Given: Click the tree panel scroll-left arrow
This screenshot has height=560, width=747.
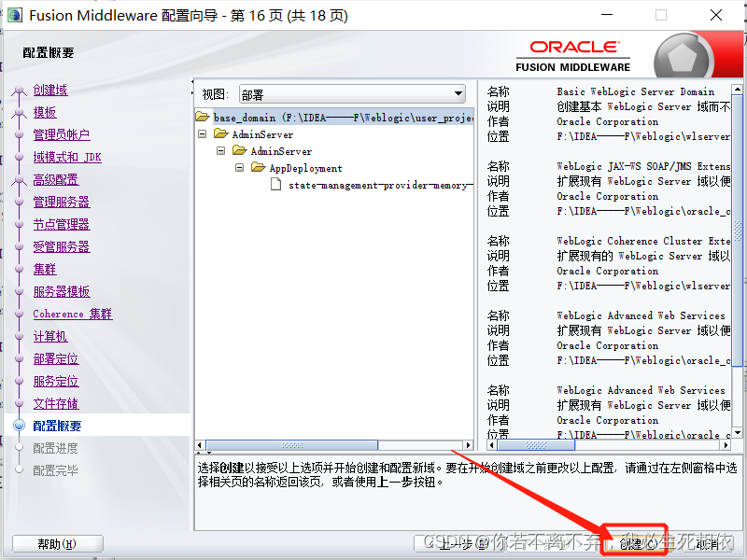Looking at the screenshot, I should click(x=200, y=445).
